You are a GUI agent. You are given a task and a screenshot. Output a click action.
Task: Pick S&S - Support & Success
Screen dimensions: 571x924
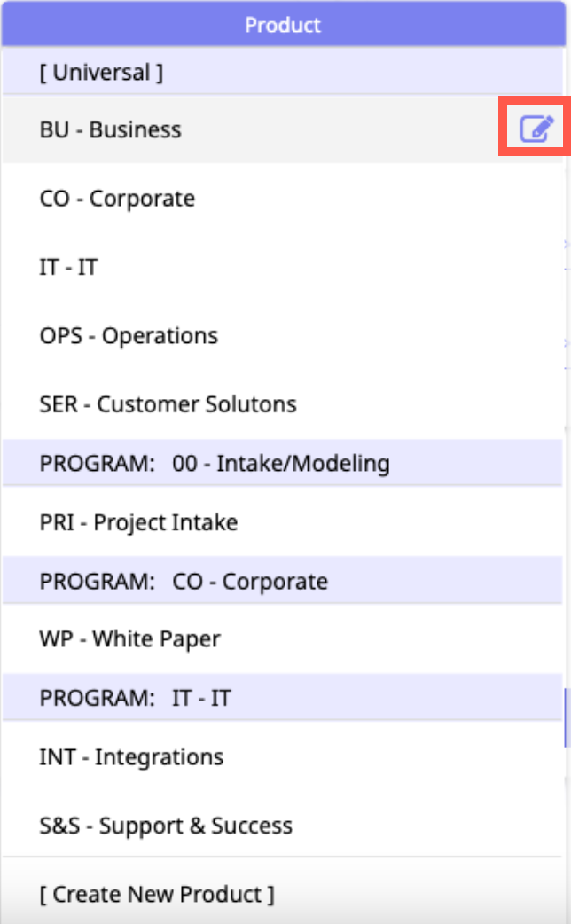[166, 826]
